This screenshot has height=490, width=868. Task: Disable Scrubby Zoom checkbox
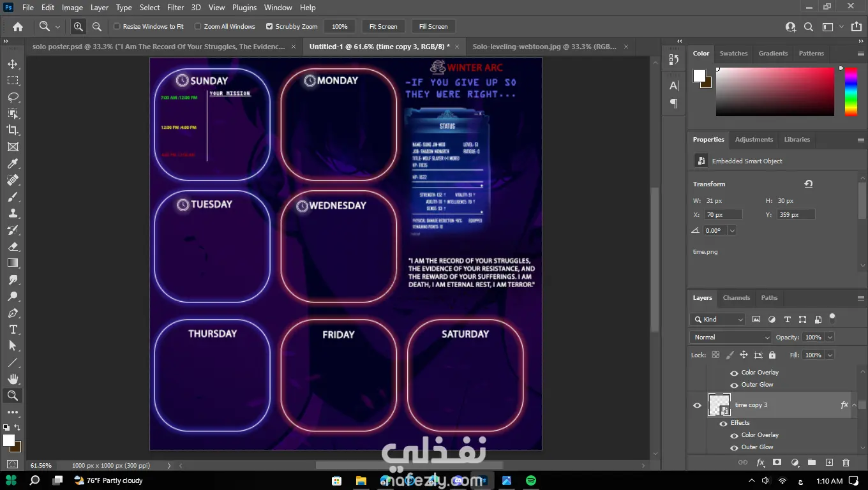coord(269,27)
